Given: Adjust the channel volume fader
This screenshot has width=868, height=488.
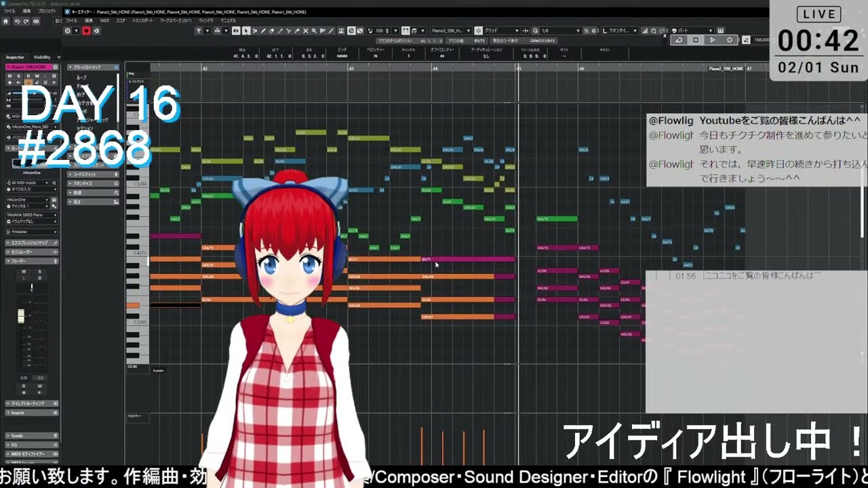Looking at the screenshot, I should click(21, 316).
